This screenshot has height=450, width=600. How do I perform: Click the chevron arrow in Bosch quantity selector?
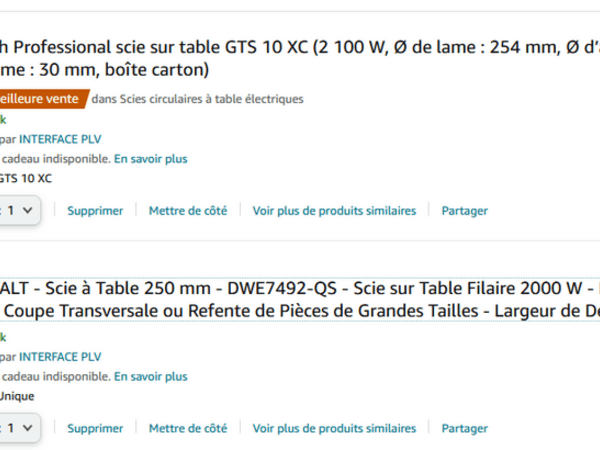pos(28,210)
